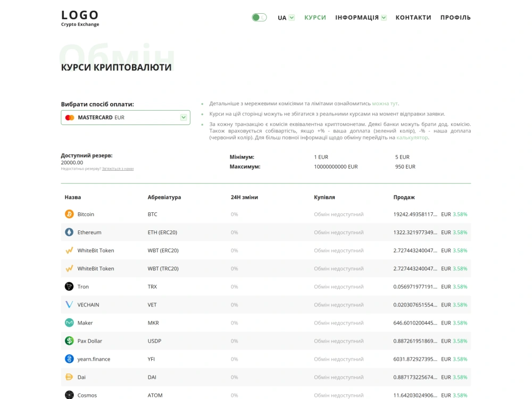The height and width of the screenshot is (399, 532).
Task: Click the WBT (TRC20) WhiteBit Token icon
Action: 69,268
